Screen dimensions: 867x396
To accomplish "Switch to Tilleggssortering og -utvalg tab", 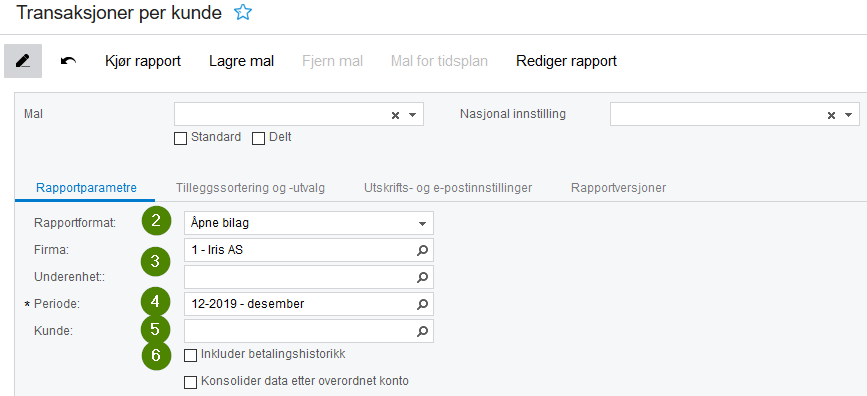I will [250, 188].
